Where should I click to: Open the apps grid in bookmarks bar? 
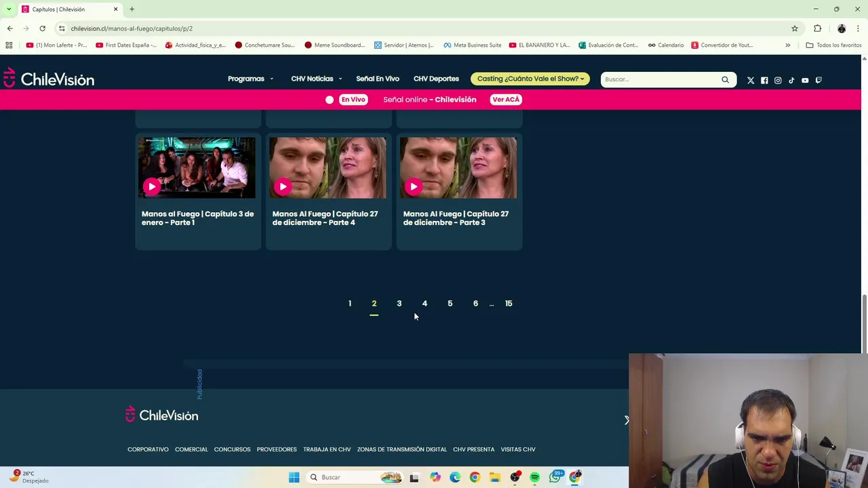click(x=9, y=45)
